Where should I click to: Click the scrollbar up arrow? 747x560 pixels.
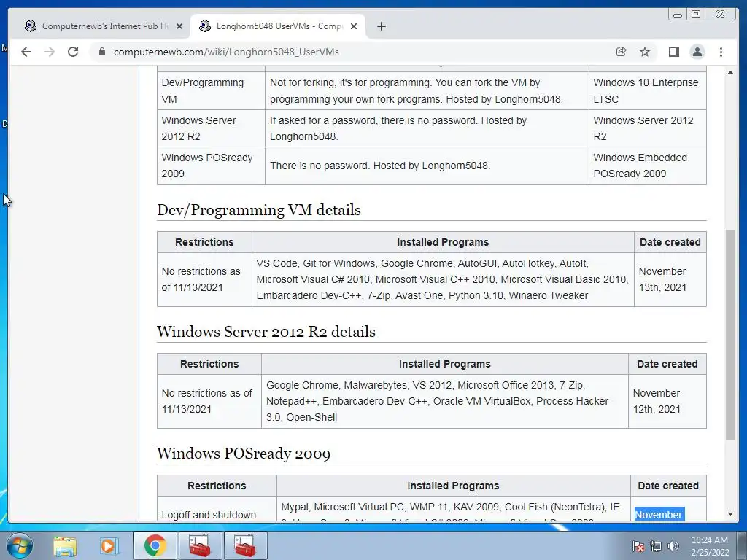tap(730, 72)
